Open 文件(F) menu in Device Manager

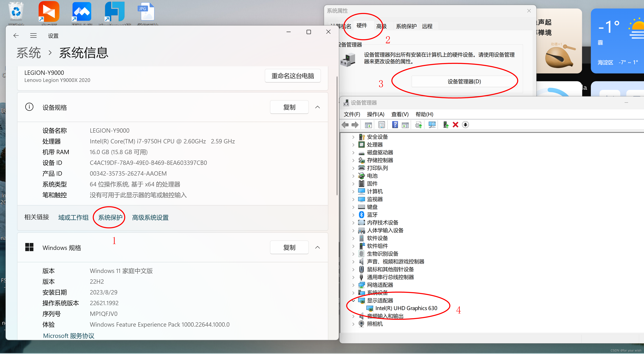[x=352, y=114]
